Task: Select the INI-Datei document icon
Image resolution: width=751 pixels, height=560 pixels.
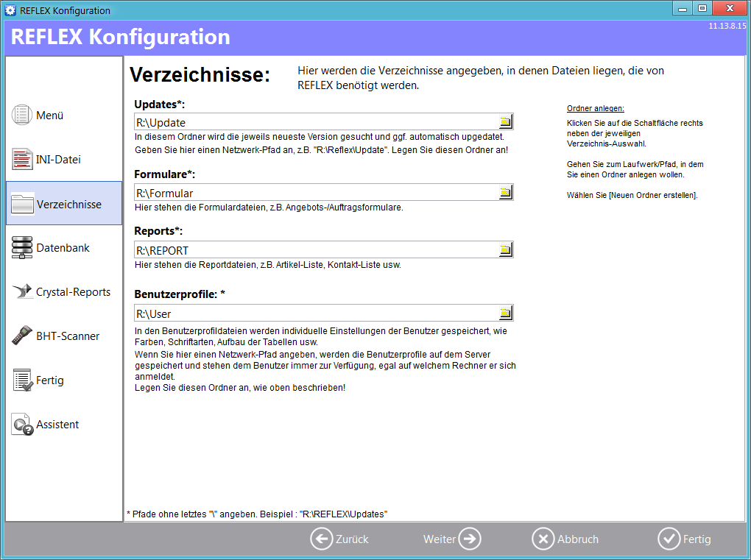Action: coord(22,160)
